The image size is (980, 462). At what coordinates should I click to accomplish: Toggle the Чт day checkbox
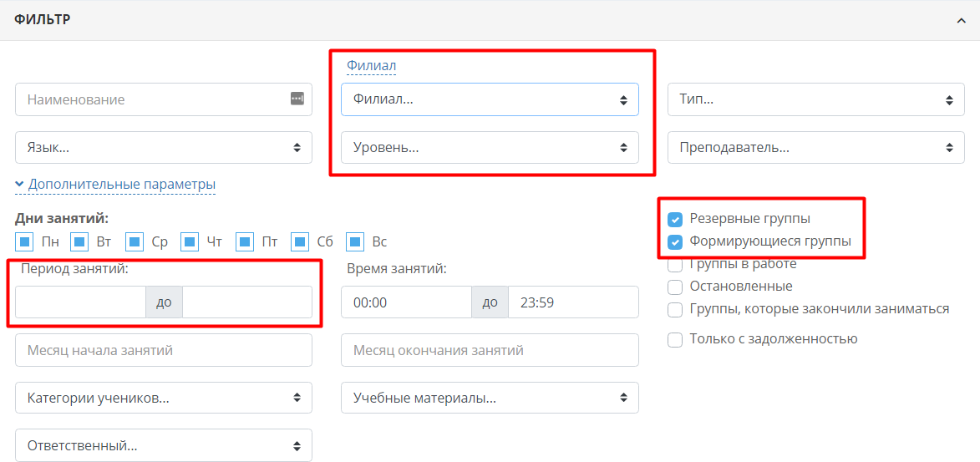(190, 241)
